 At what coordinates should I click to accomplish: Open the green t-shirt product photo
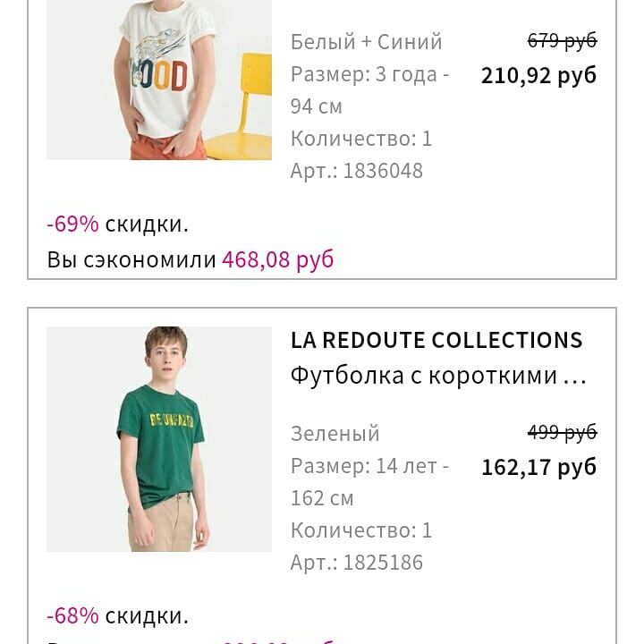click(159, 438)
